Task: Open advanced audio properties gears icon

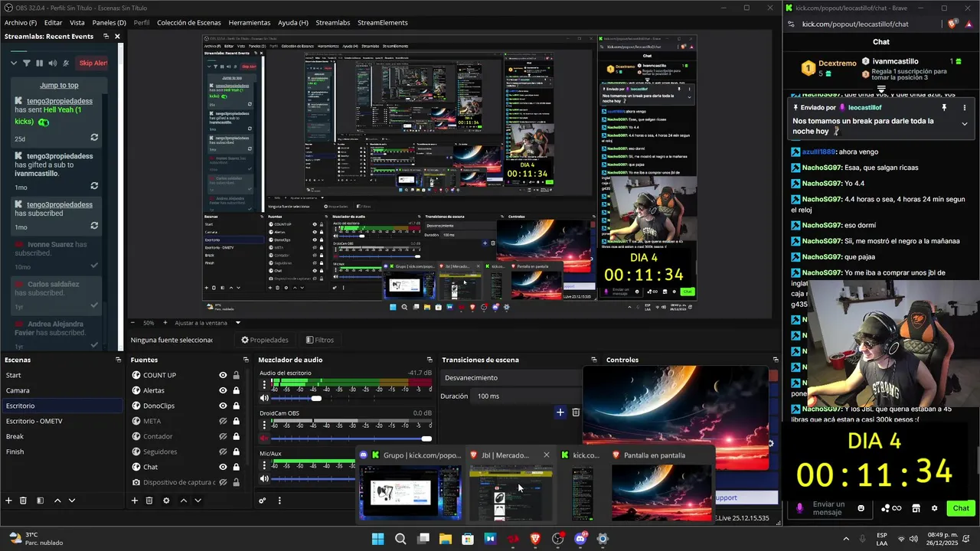Action: [262, 500]
